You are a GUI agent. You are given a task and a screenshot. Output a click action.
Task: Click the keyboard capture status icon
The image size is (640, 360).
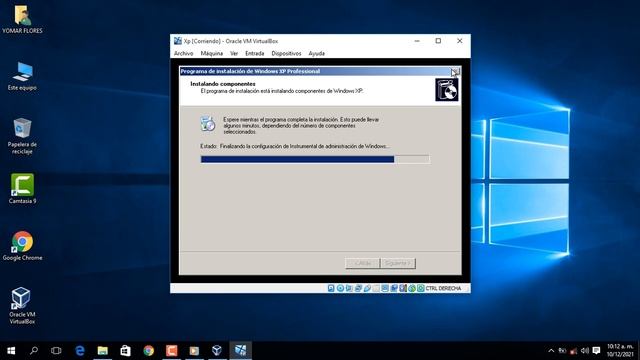tap(421, 288)
